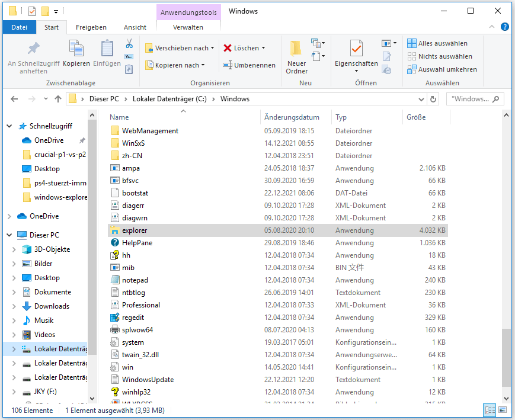
Task: Expand the OneDrive tree node
Action: [x=9, y=216]
